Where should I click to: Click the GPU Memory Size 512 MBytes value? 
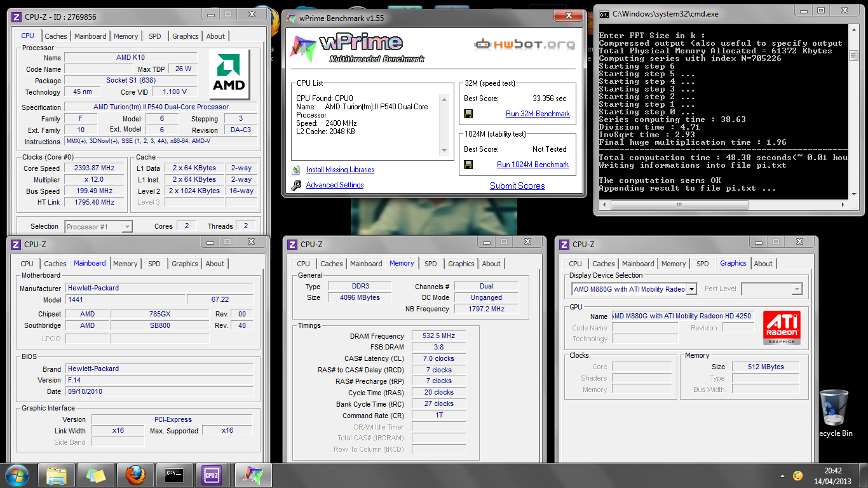pyautogui.click(x=766, y=367)
